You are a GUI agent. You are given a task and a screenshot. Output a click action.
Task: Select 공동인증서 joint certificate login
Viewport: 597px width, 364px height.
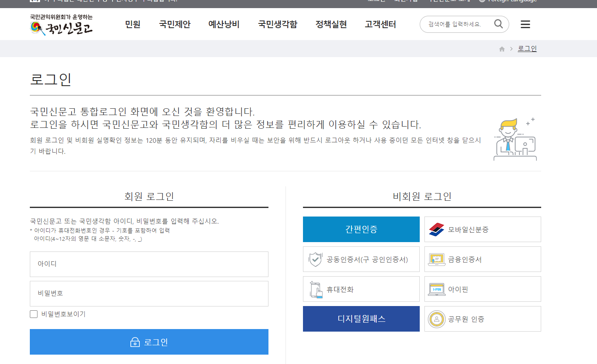click(361, 259)
